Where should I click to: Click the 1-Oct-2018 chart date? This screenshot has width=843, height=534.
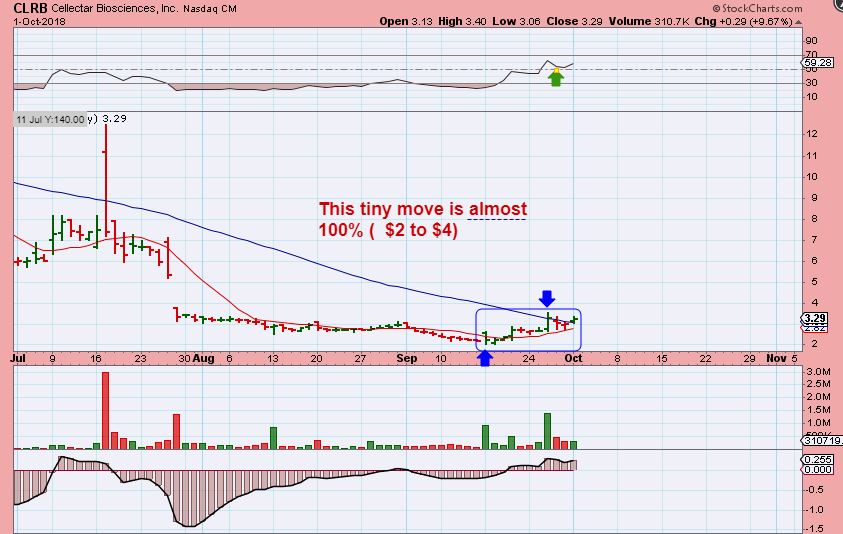[40, 22]
